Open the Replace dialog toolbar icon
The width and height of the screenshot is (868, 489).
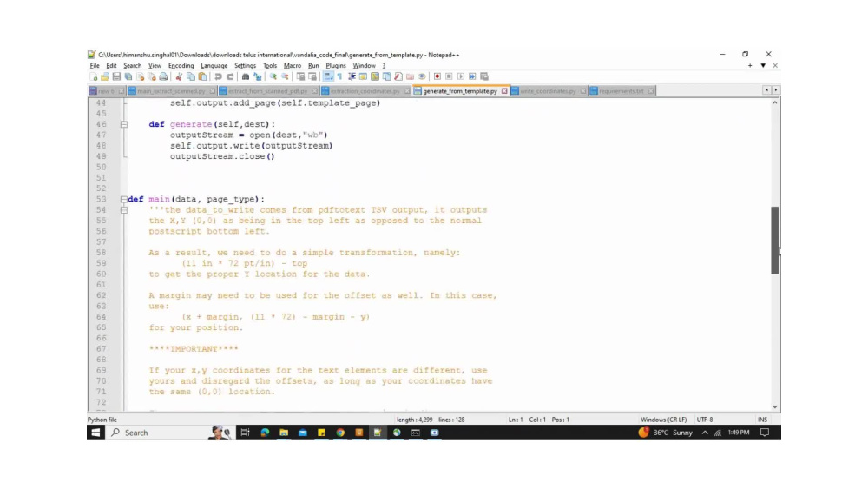click(258, 76)
